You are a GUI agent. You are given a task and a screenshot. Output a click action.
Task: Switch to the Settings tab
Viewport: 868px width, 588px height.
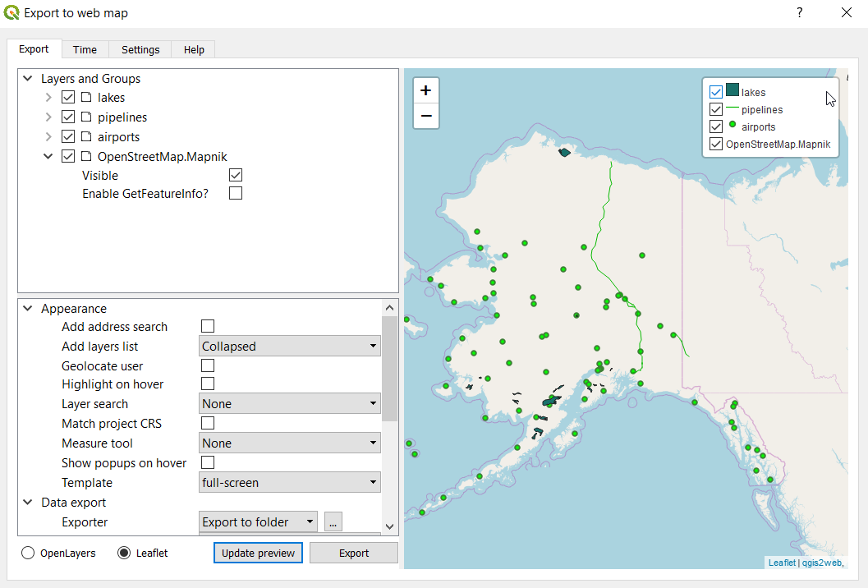pos(140,49)
